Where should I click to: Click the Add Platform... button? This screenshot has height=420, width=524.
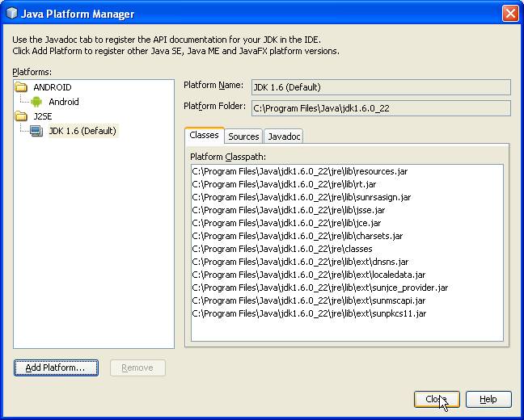(56, 367)
